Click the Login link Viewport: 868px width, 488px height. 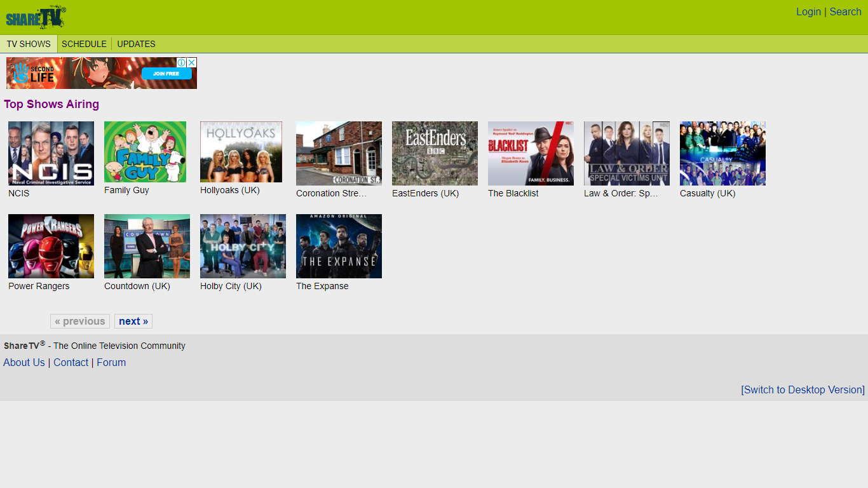point(808,11)
